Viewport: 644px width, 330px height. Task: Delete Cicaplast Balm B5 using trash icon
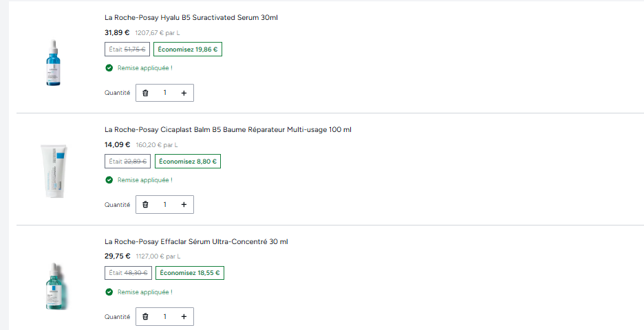(x=145, y=204)
